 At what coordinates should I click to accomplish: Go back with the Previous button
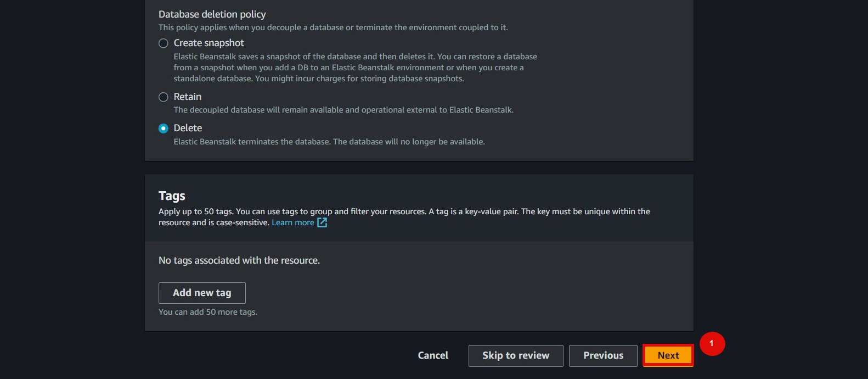pos(603,355)
